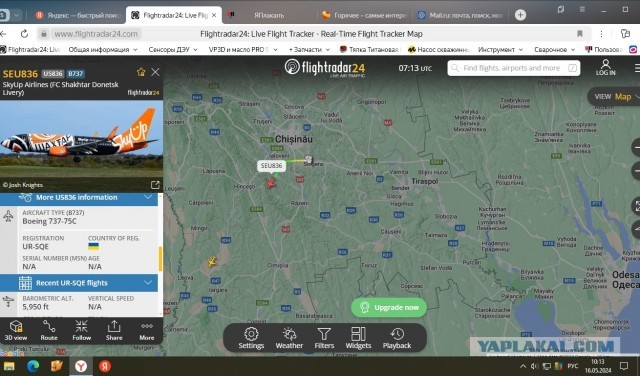This screenshot has width=640, height=376.
Task: Open Playback history
Action: coord(397,338)
